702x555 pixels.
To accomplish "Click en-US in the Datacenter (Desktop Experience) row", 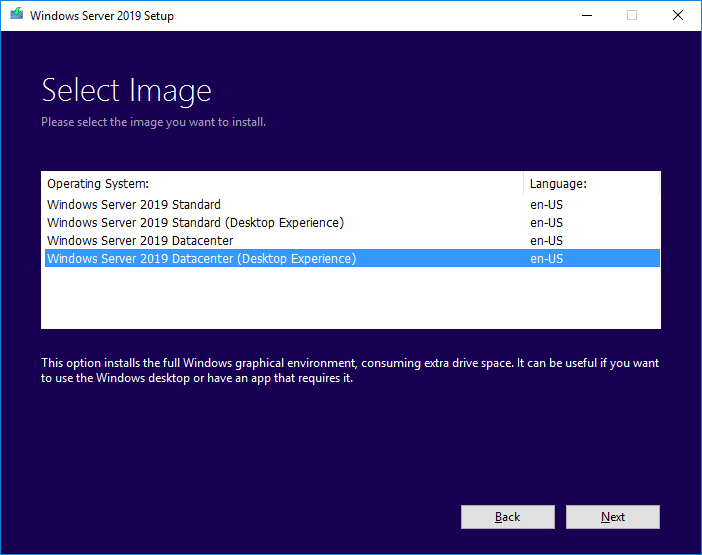I will (x=546, y=258).
